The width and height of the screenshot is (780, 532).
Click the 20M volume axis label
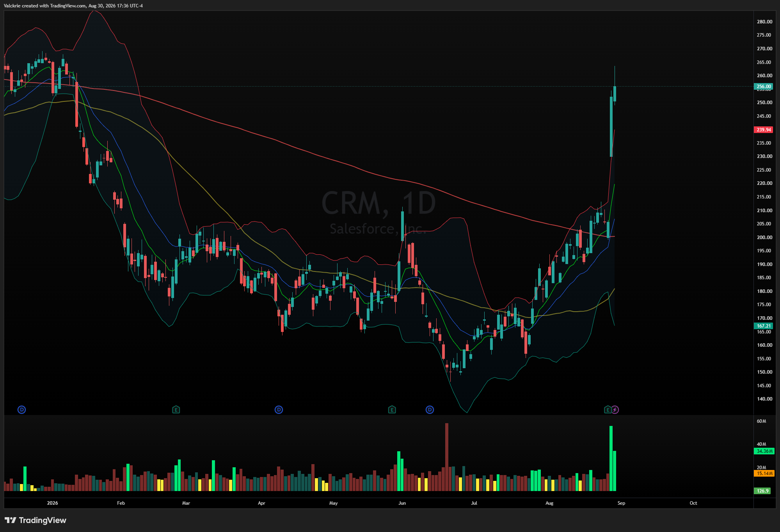[761, 468]
